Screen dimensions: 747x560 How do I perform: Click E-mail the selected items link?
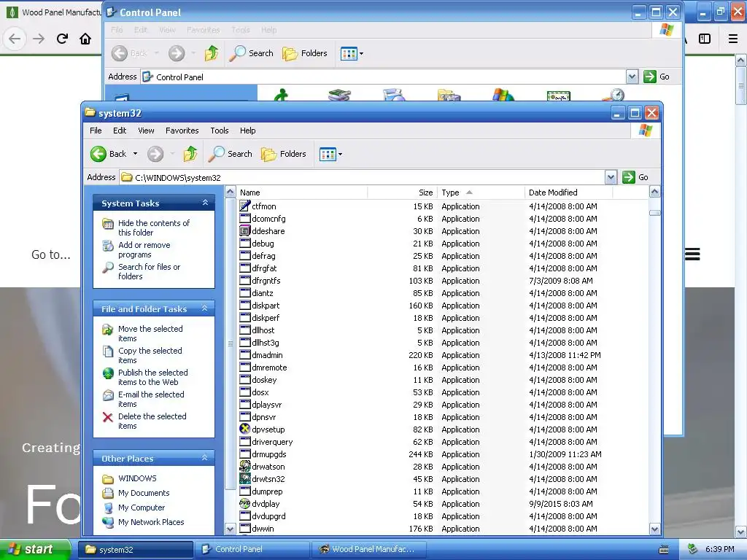tap(151, 399)
